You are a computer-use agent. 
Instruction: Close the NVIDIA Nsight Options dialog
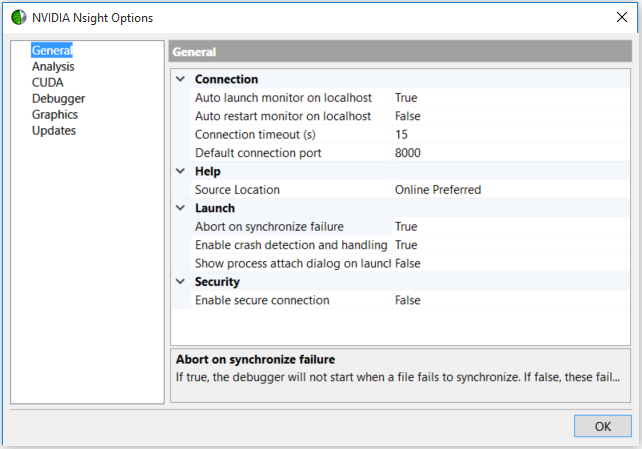coord(622,17)
